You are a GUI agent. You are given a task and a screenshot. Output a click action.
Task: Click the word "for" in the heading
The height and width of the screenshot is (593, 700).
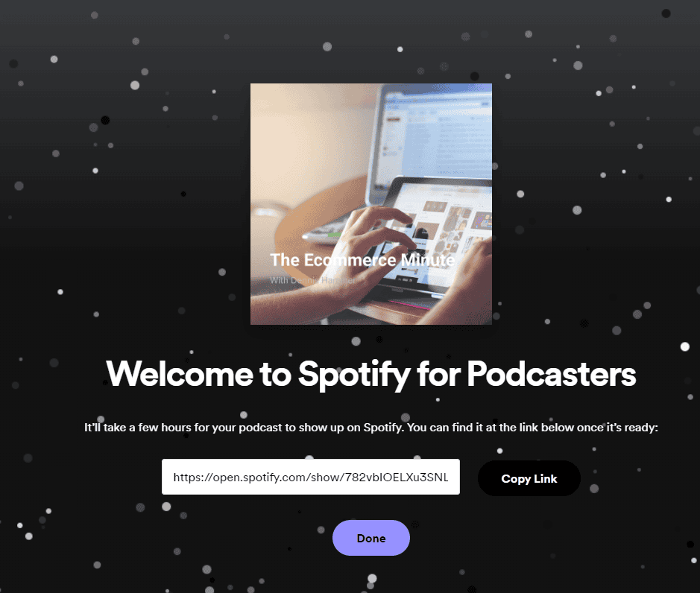tap(438, 373)
